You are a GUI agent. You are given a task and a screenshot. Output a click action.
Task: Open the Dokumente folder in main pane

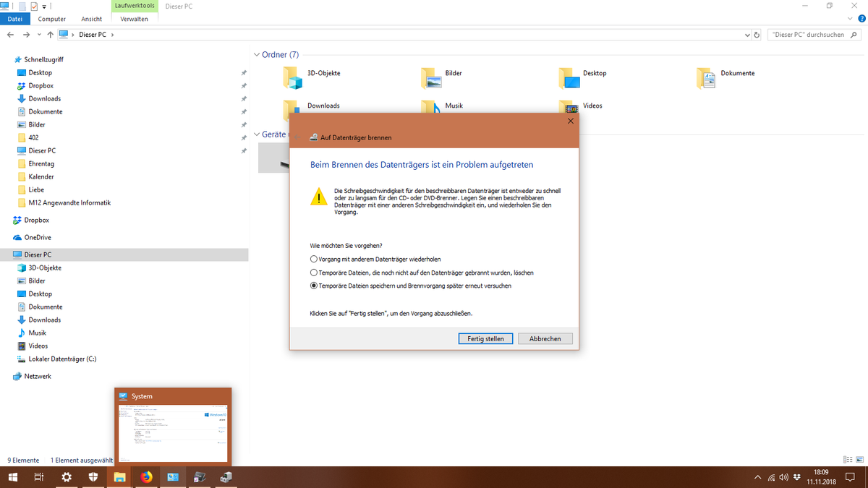click(x=706, y=77)
